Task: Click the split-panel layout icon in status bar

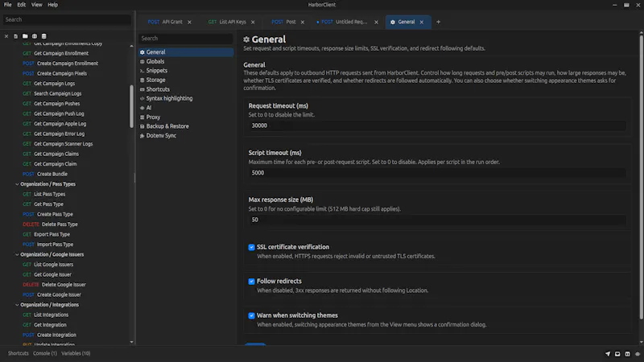Action: [x=628, y=354]
